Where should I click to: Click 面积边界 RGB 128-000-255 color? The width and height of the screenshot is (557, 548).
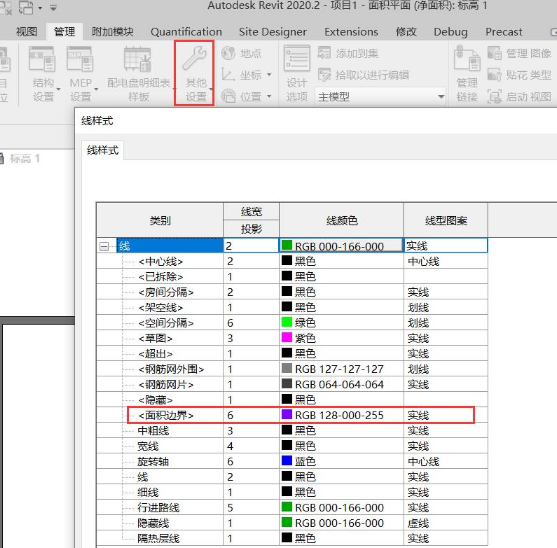click(341, 415)
